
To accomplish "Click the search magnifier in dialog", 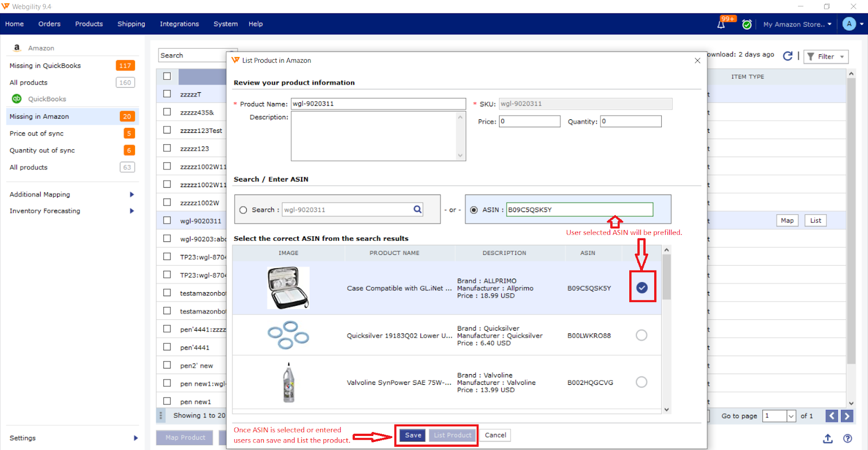I will click(x=417, y=209).
